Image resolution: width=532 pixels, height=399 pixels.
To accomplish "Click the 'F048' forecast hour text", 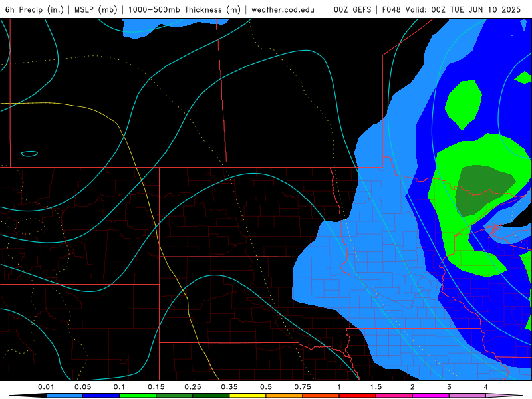I will [x=391, y=9].
